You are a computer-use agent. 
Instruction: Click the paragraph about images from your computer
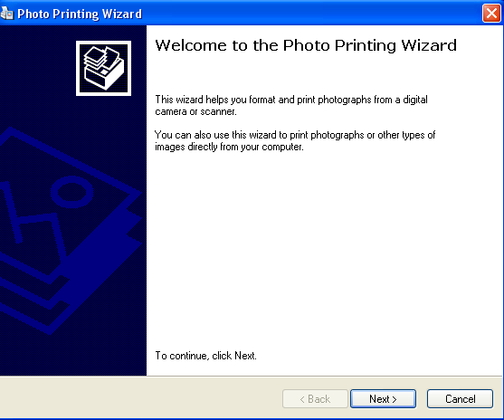click(x=295, y=140)
